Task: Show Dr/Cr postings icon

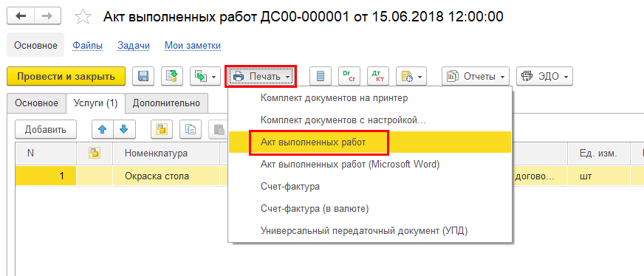Action: (349, 76)
